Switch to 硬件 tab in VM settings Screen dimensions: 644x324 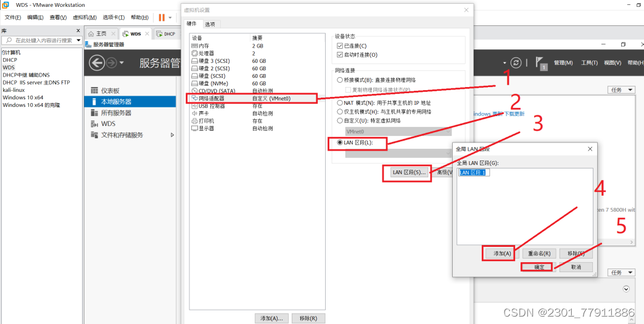pyautogui.click(x=192, y=24)
